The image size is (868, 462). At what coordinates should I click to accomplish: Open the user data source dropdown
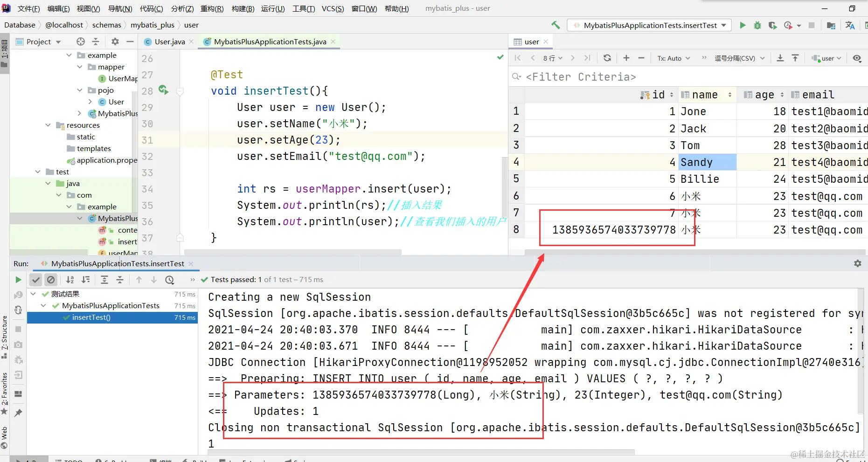coord(826,58)
